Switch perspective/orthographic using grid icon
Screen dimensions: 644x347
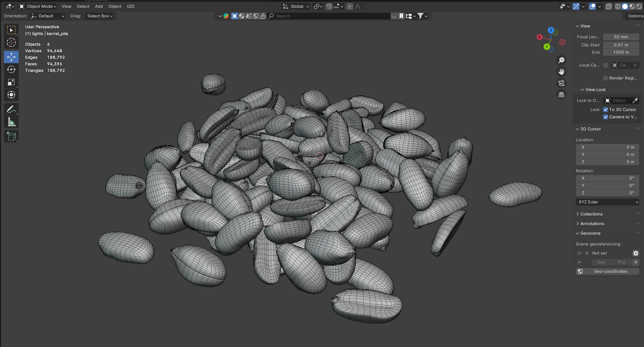pos(561,95)
